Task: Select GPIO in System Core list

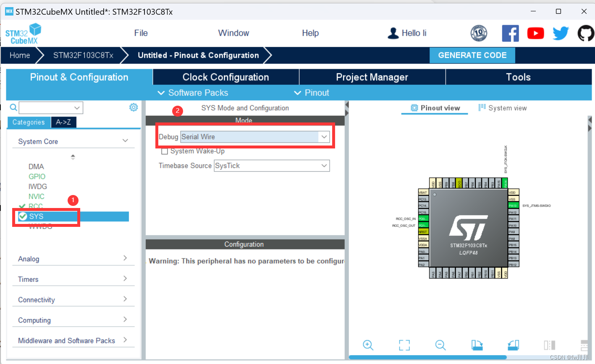Action: [37, 177]
